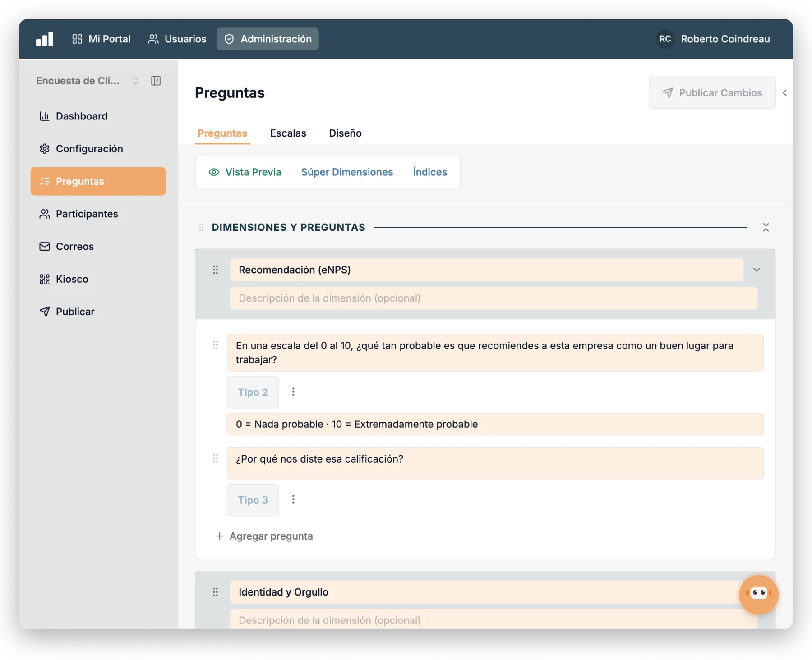Image resolution: width=812 pixels, height=660 pixels.
Task: Switch to the Preguntas tab
Action: 222,133
